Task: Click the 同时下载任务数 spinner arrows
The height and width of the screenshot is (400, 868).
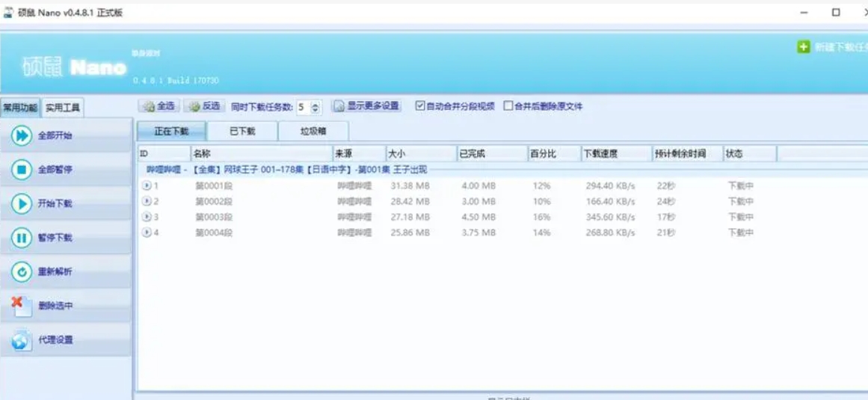Action: pos(316,107)
